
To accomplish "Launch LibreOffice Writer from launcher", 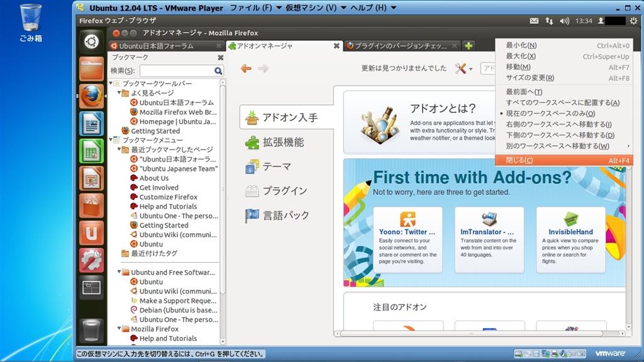I will (91, 124).
